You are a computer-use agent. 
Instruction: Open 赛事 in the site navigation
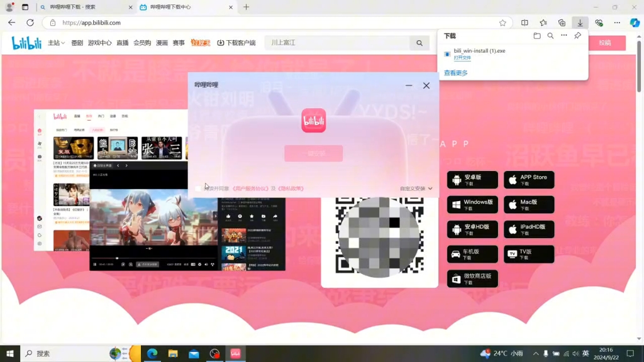pos(179,43)
